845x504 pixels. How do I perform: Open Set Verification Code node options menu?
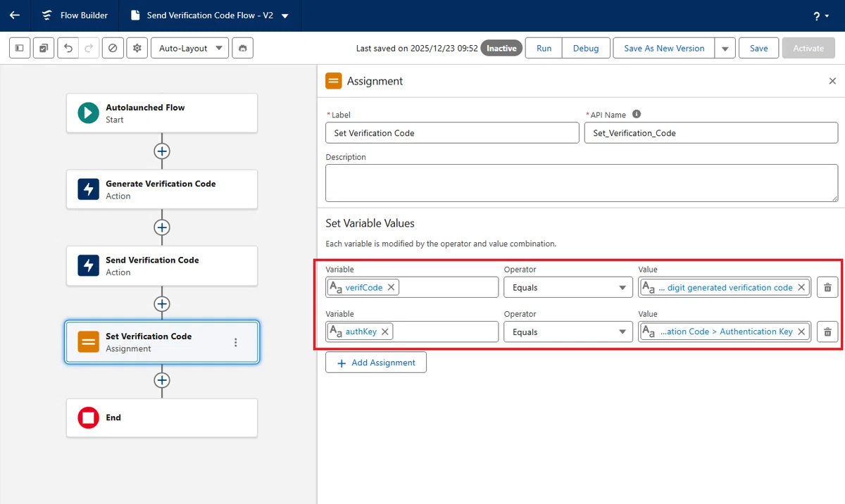pyautogui.click(x=236, y=342)
